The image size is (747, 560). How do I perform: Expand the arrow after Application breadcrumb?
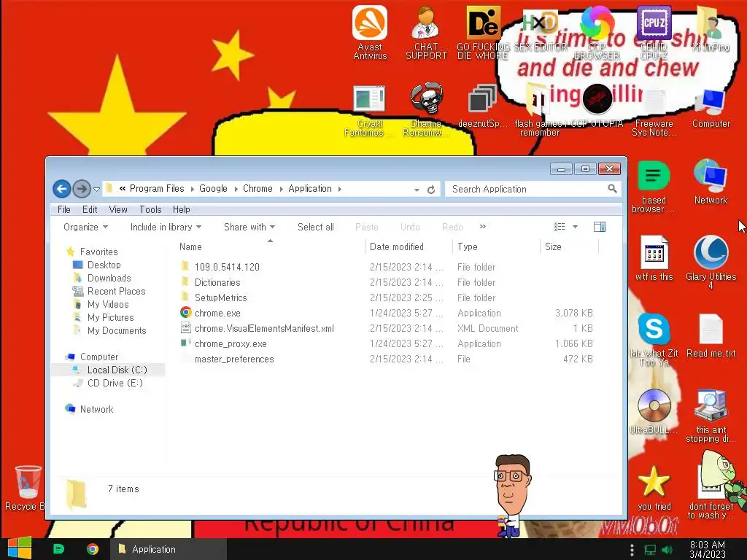point(340,189)
